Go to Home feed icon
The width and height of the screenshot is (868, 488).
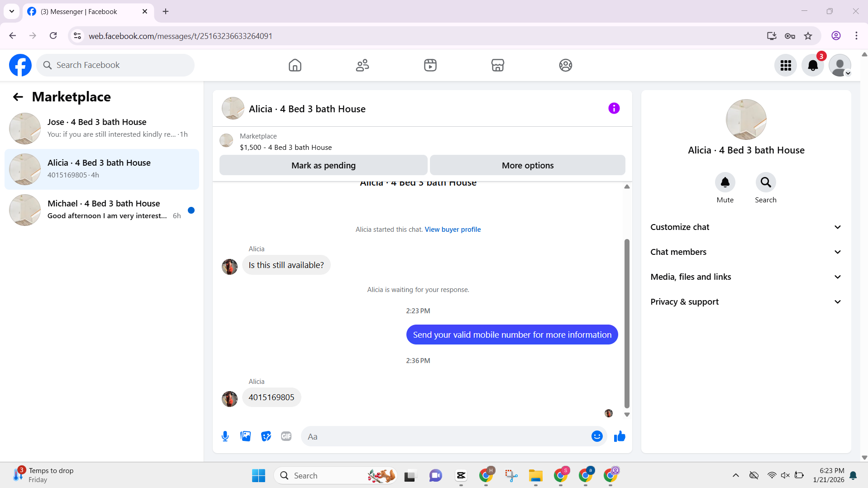tap(295, 65)
